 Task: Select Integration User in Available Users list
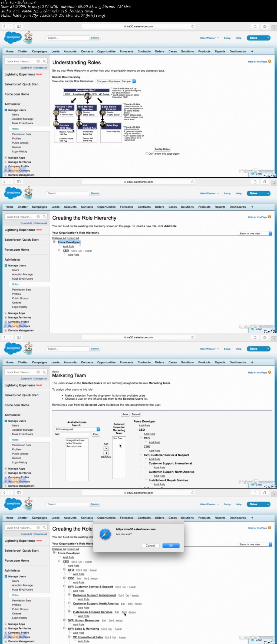coord(75,440)
